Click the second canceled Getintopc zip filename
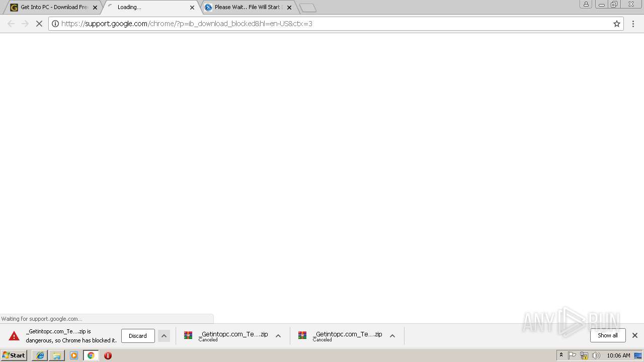 [348, 334]
